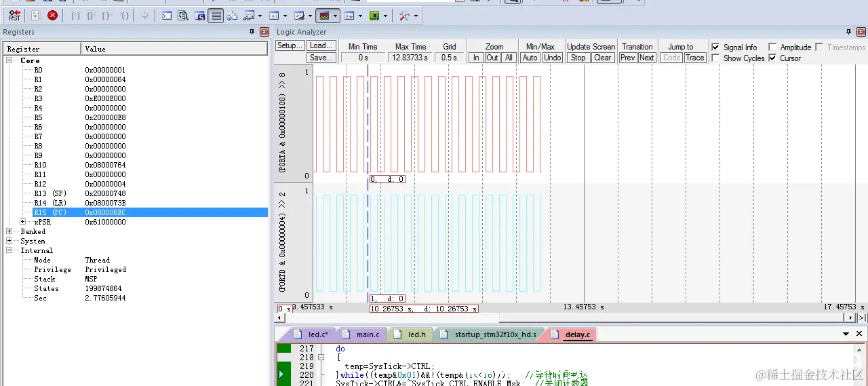
Task: Expand the xPSR register node
Action: (x=23, y=222)
